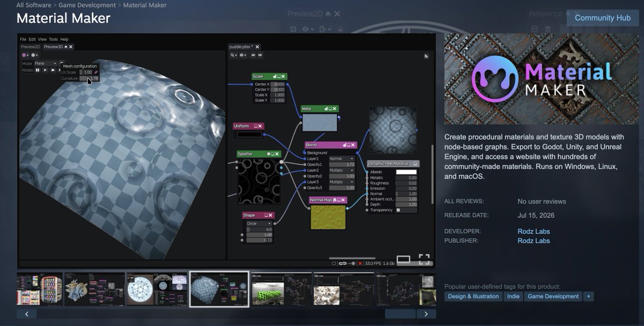
Task: Toggle the Transparency checkbox in the PBR material
Action: click(x=398, y=210)
